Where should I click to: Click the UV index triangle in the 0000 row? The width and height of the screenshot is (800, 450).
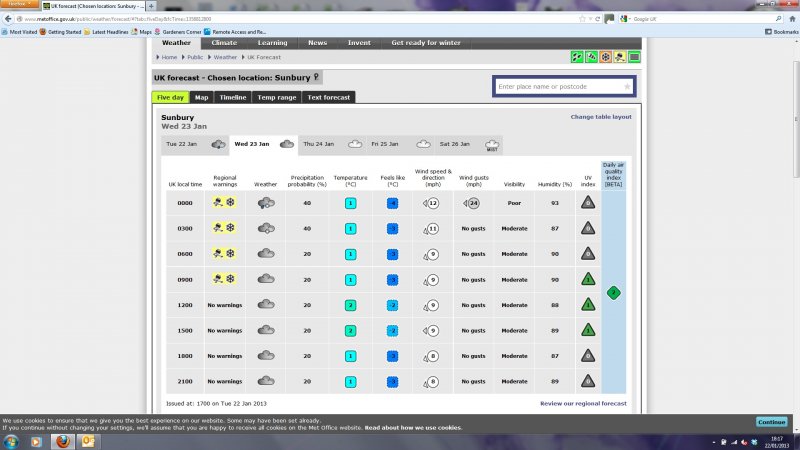tap(588, 202)
